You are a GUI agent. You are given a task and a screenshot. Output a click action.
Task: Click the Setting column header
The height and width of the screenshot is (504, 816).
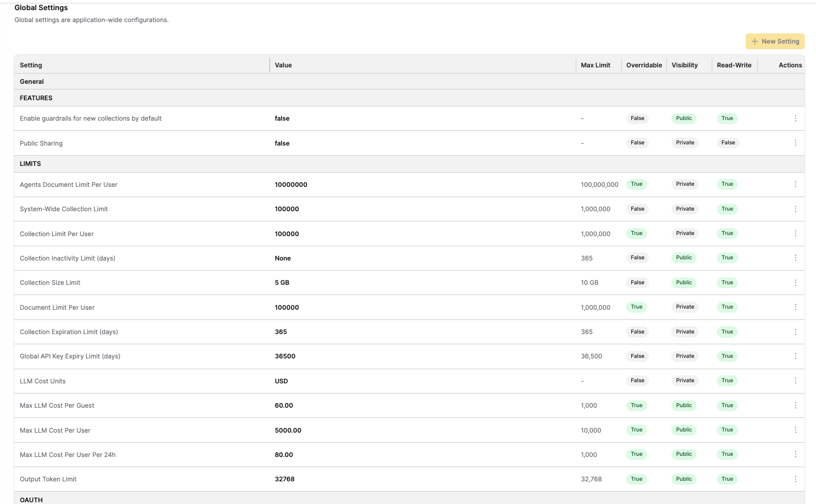(31, 65)
